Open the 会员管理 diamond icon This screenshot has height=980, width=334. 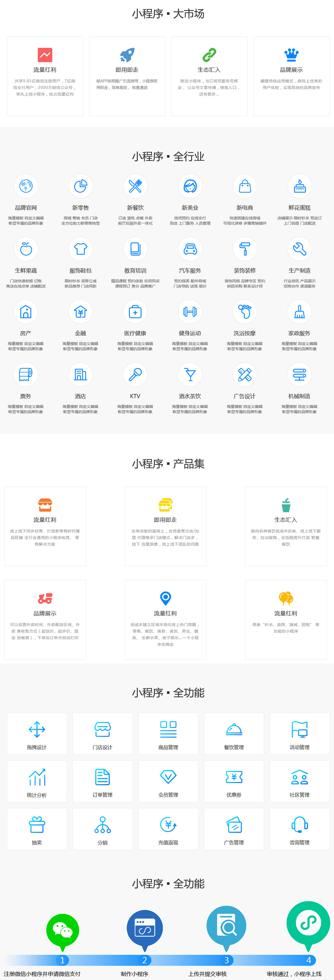click(x=168, y=777)
